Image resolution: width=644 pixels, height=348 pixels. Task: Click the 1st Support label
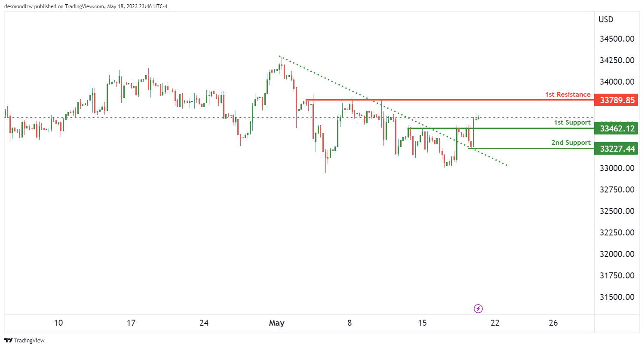[x=572, y=122]
